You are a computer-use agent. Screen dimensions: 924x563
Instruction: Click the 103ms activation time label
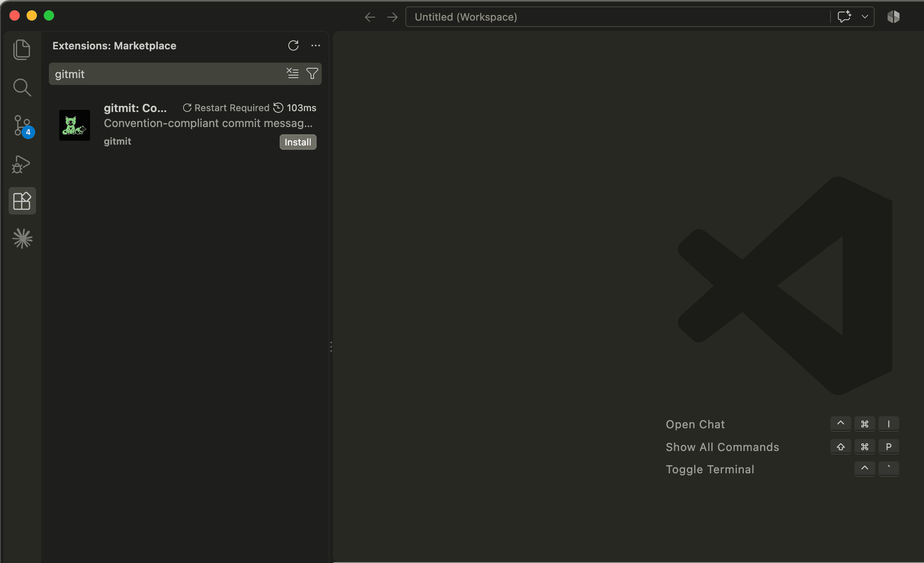[302, 108]
